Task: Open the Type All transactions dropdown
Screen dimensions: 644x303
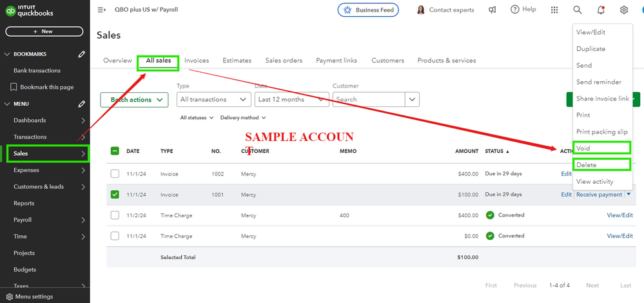Action: click(213, 99)
